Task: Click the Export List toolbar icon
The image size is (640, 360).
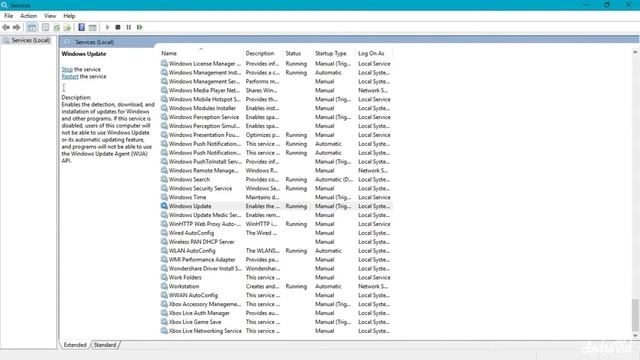Action: point(67,27)
